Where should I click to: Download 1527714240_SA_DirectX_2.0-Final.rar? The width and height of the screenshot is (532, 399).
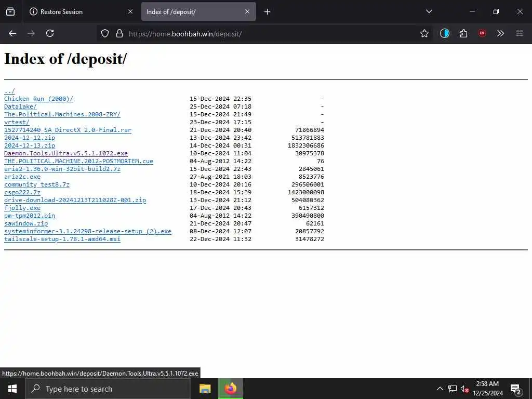68,130
